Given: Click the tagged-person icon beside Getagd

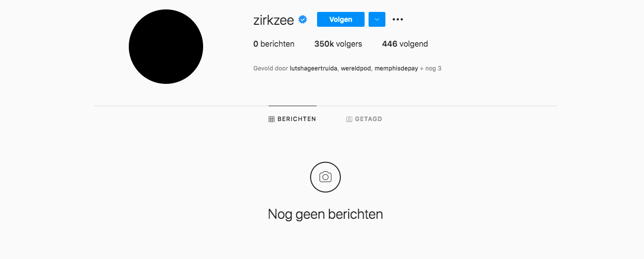Looking at the screenshot, I should click(349, 119).
